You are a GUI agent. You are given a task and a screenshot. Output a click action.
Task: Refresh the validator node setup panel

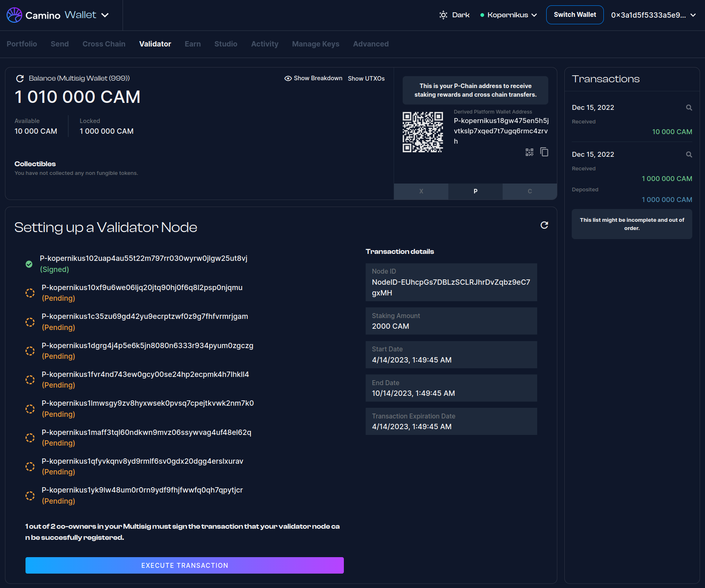(544, 225)
